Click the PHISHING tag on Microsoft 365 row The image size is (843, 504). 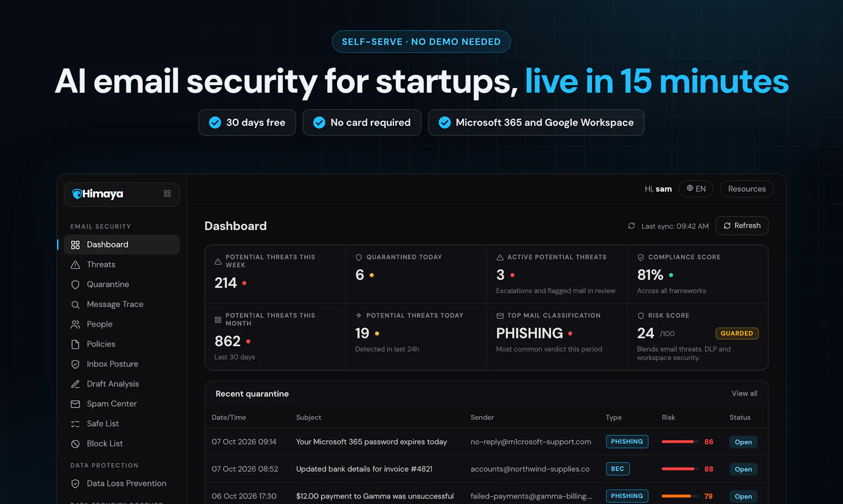tap(627, 441)
